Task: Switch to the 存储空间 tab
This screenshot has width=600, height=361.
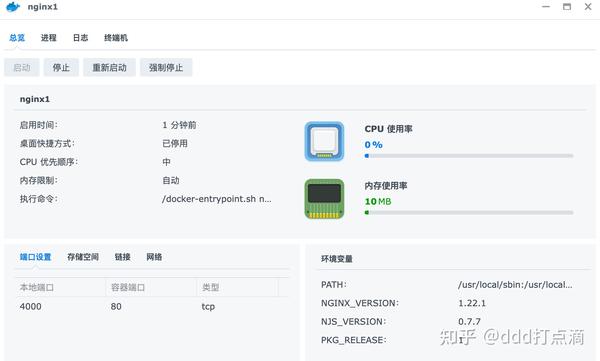Action: click(x=83, y=257)
